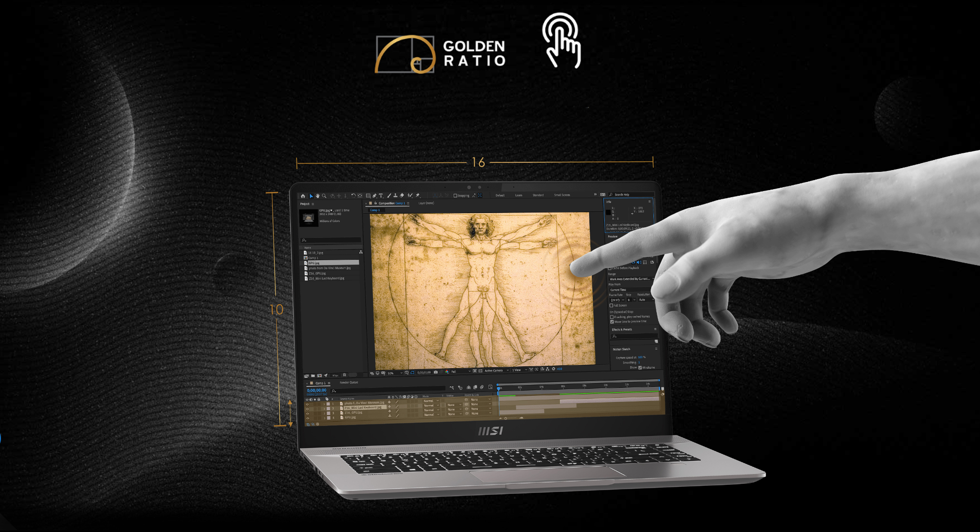Screen dimensions: 980x532
Task: Hide the first timeline layer's eye
Action: (307, 404)
